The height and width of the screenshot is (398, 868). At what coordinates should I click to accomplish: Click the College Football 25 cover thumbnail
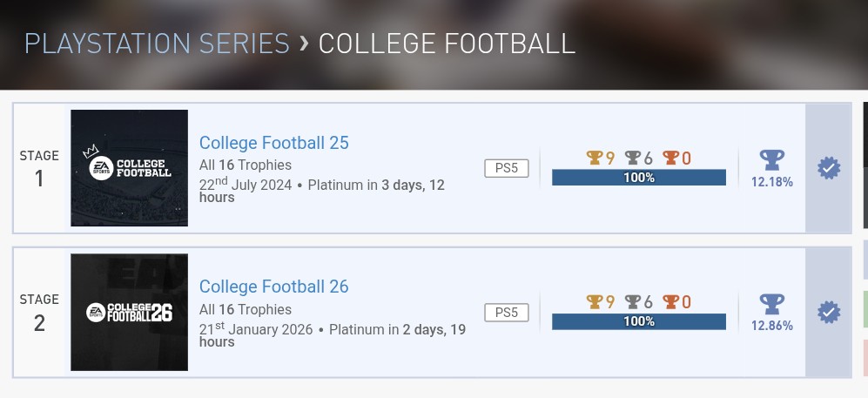129,168
